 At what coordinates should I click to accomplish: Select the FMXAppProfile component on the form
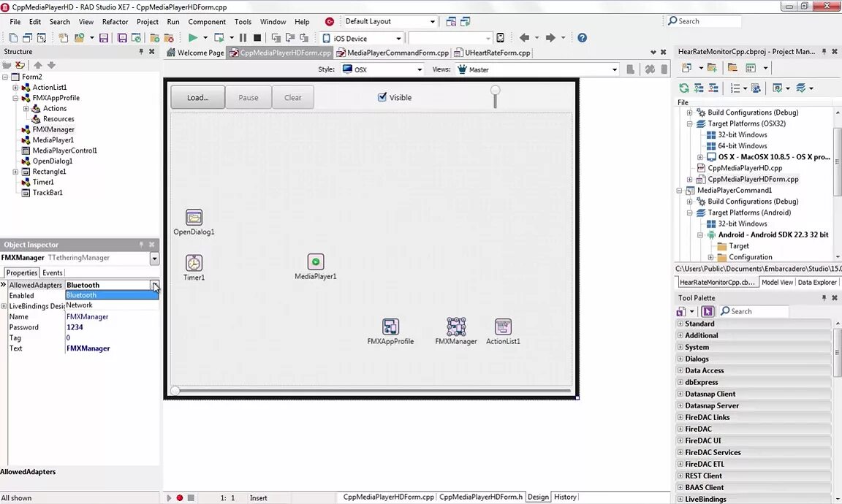[390, 327]
